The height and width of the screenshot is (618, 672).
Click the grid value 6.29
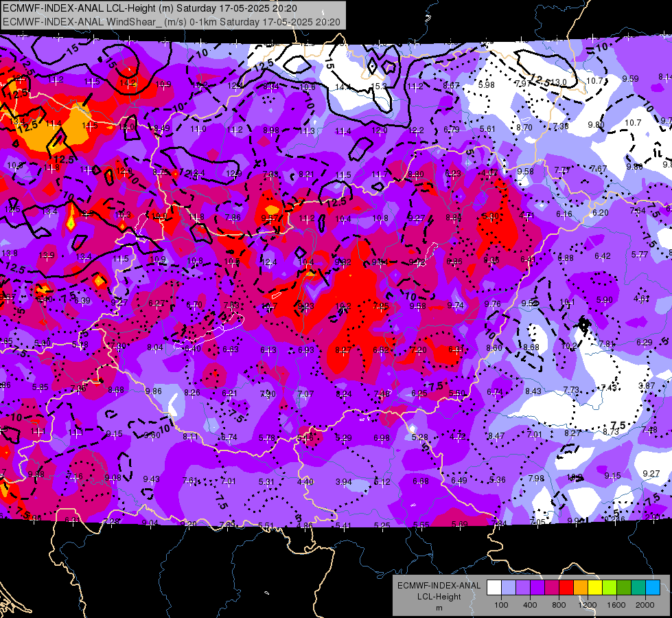click(644, 342)
